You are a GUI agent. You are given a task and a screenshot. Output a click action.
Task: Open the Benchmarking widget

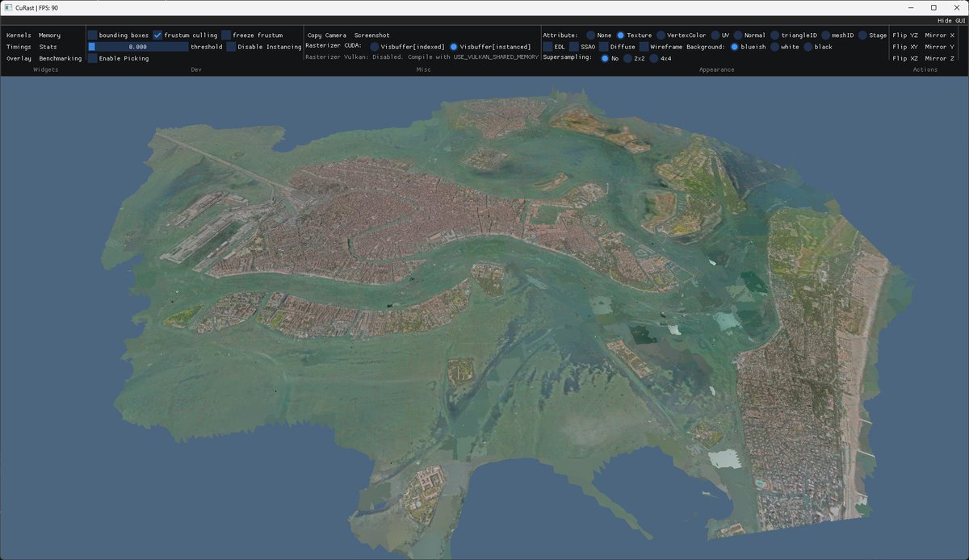[61, 58]
